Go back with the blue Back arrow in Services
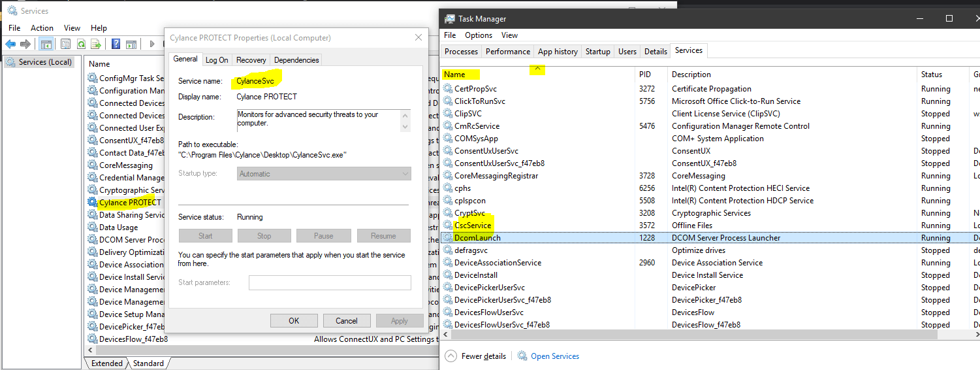This screenshot has height=370, width=980. [10, 44]
